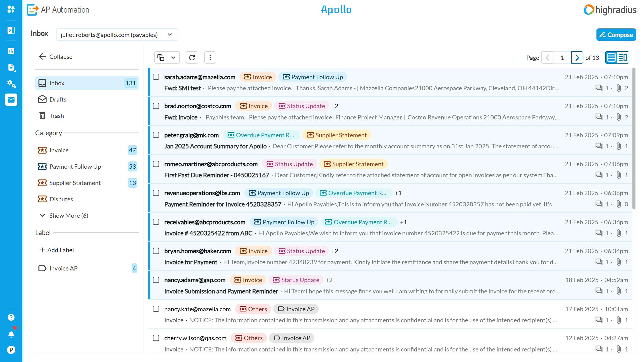Open the notifications bell icon
Image resolution: width=644 pixels, height=362 pixels.
click(x=11, y=334)
